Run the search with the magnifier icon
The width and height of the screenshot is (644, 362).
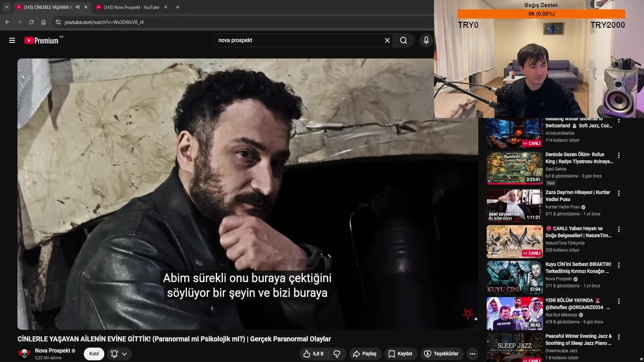[x=404, y=40]
